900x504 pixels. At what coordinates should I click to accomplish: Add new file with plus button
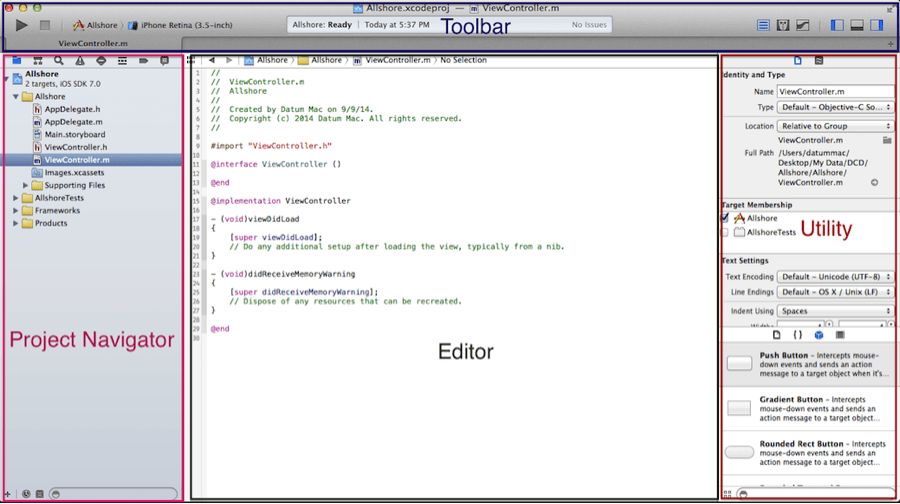pyautogui.click(x=7, y=494)
